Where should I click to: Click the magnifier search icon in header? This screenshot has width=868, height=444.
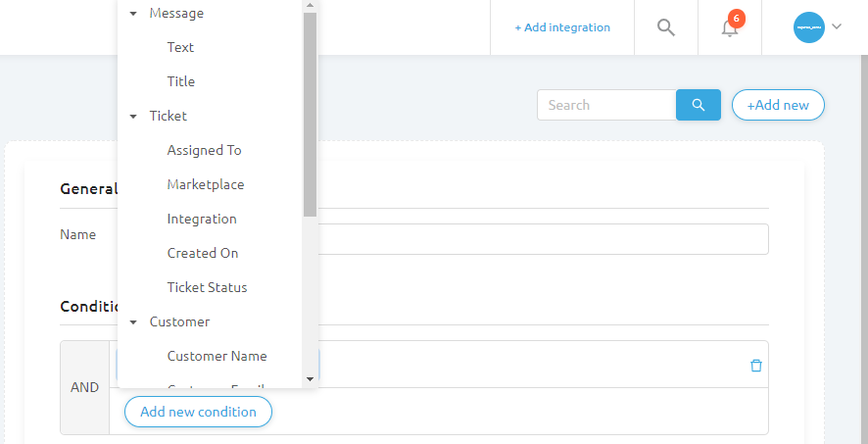(x=666, y=27)
